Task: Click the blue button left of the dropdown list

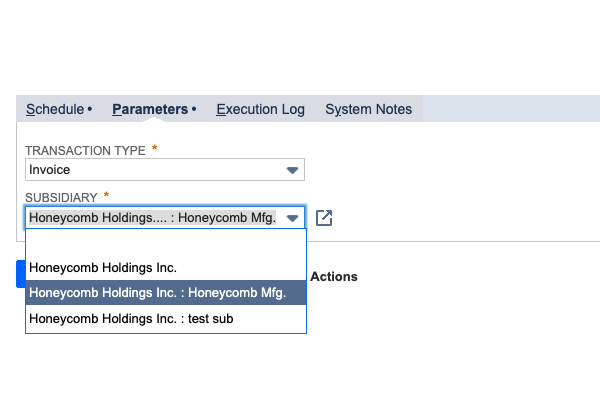Action: 20,274
